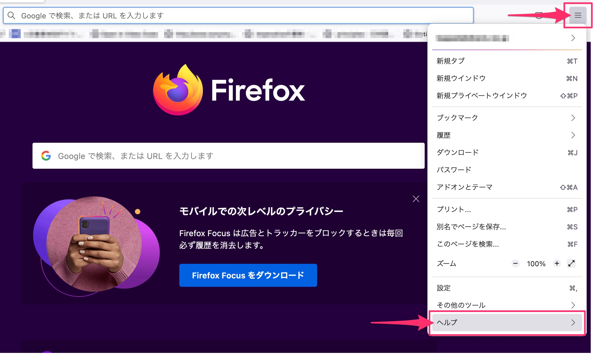Click the モバイルでの次レベルのプライバシー heading
This screenshot has height=364, width=604.
[x=261, y=211]
